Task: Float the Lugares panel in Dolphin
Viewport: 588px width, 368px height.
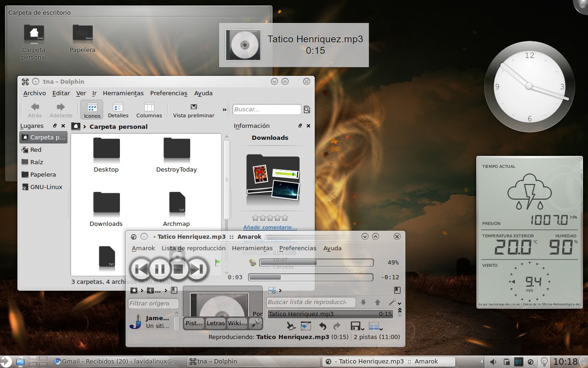Action: [55, 126]
